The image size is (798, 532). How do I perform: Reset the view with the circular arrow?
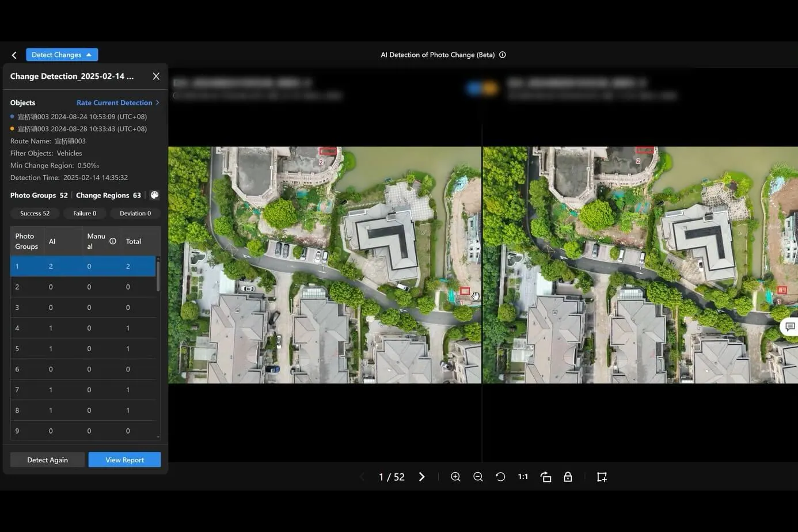[x=500, y=477]
